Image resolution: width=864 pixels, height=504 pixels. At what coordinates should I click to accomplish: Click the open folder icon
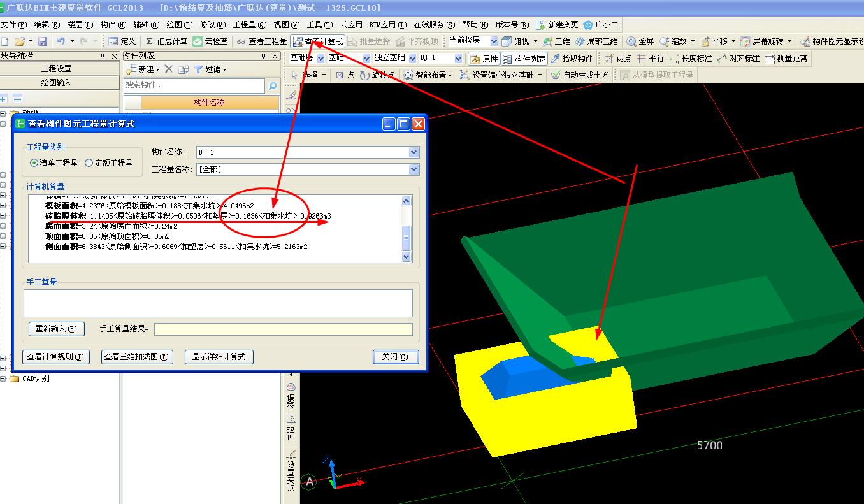[x=19, y=41]
